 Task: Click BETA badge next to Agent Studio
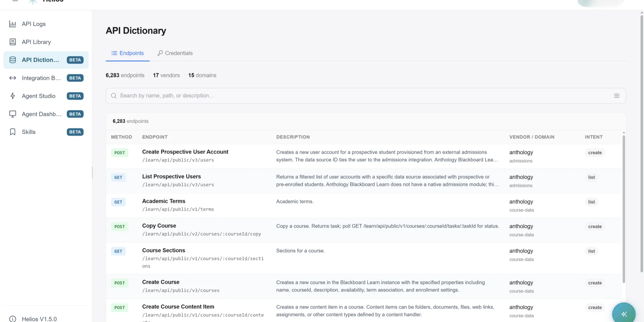(75, 96)
